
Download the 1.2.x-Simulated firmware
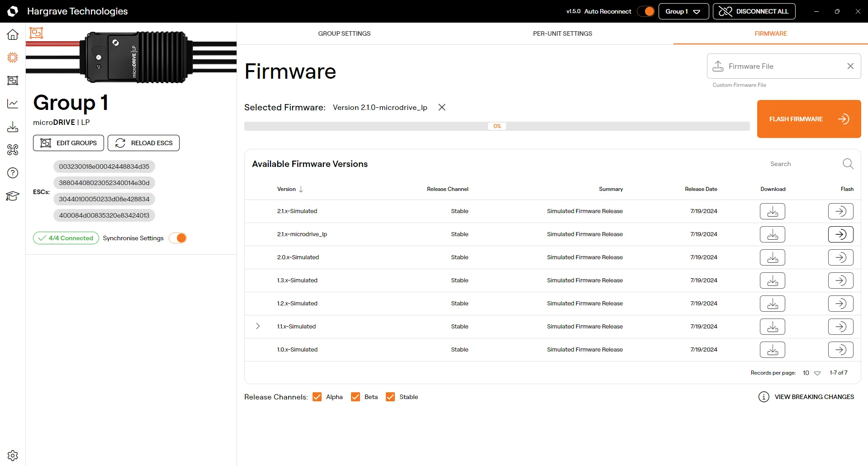click(773, 304)
